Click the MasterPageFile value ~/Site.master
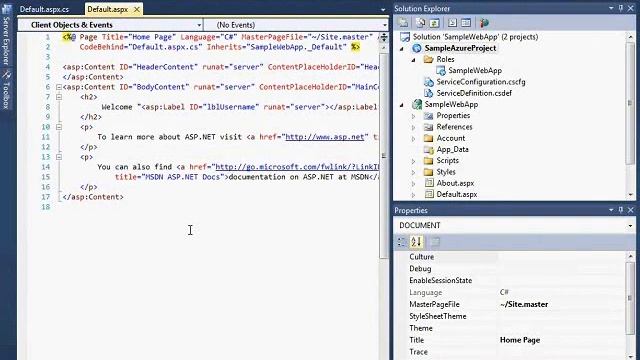 coord(524,304)
